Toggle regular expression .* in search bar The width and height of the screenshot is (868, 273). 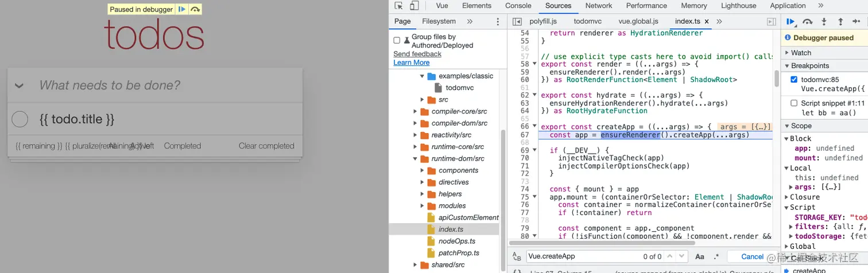(716, 256)
